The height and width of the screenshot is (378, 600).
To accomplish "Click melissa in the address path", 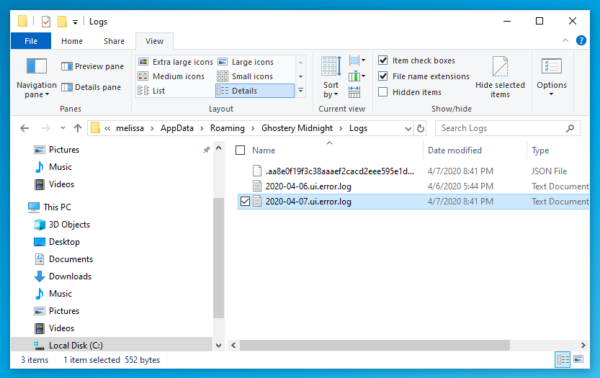I will coord(130,128).
